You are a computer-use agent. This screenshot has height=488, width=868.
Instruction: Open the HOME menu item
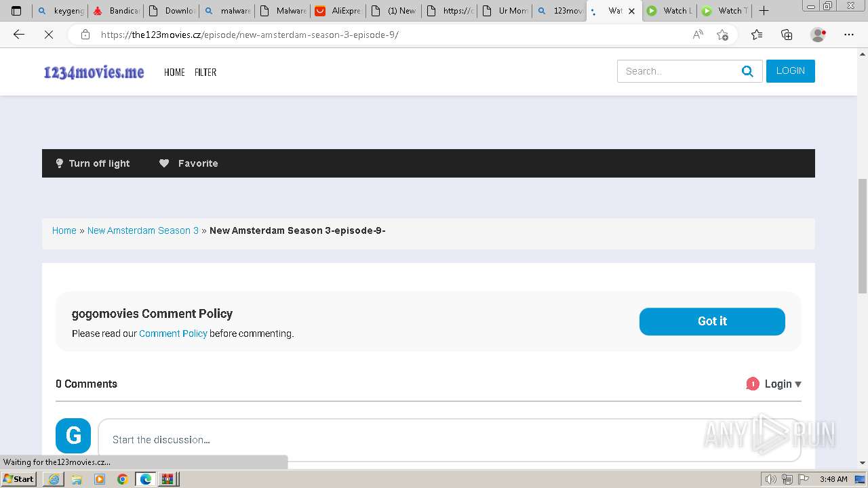174,72
